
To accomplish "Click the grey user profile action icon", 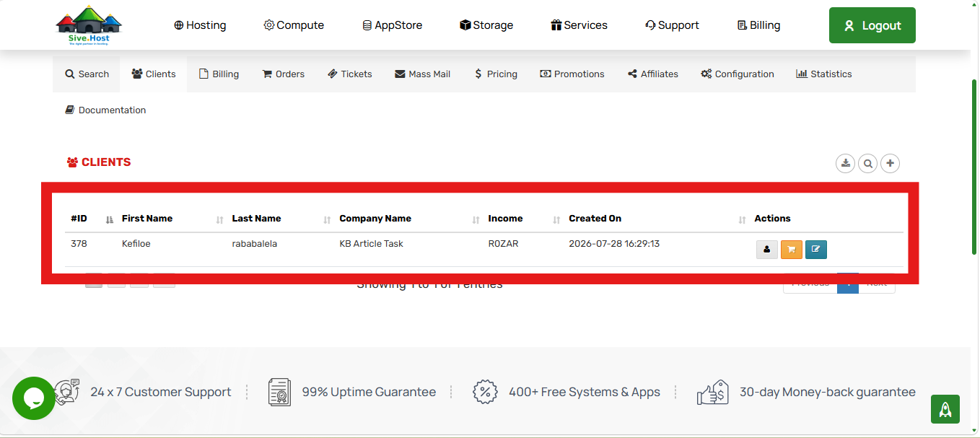I will tap(766, 250).
